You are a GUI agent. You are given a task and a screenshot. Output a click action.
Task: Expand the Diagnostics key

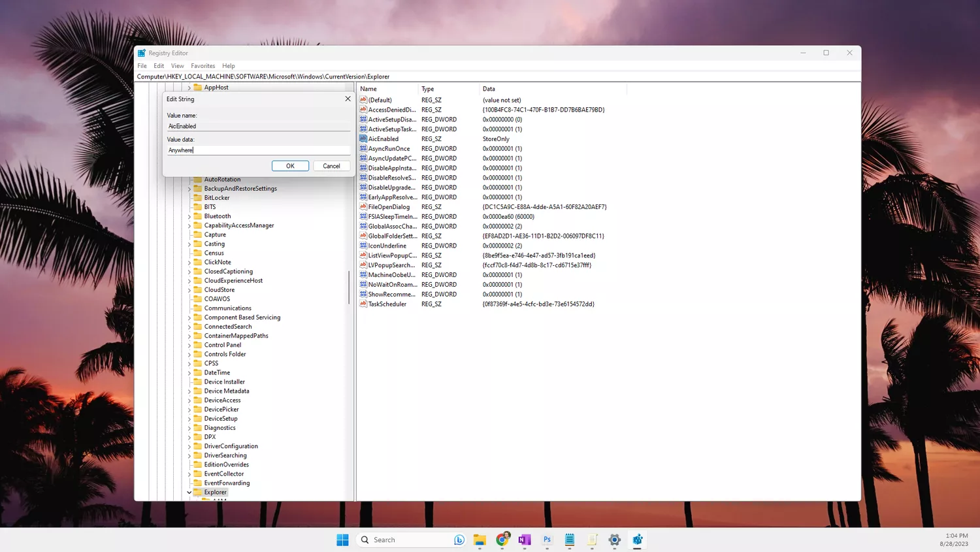(189, 428)
